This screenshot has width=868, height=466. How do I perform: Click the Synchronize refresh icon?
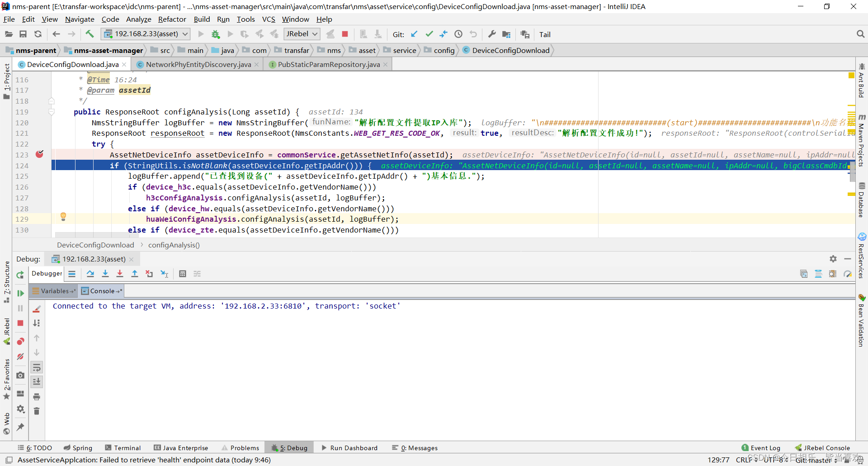pos(38,34)
